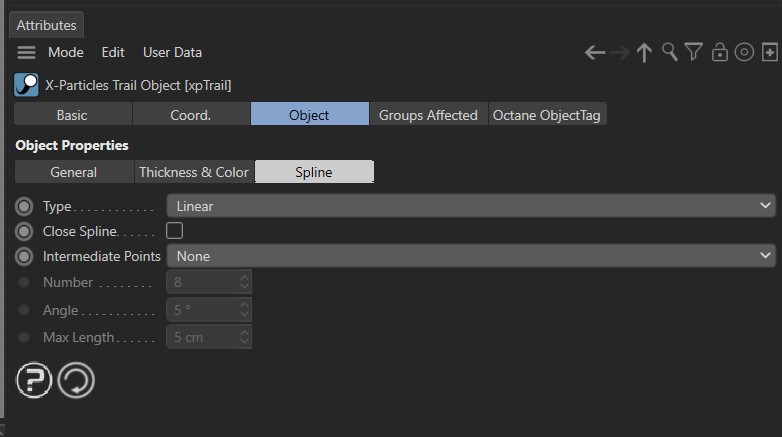Open the Type dropdown showing Linear

pos(471,206)
